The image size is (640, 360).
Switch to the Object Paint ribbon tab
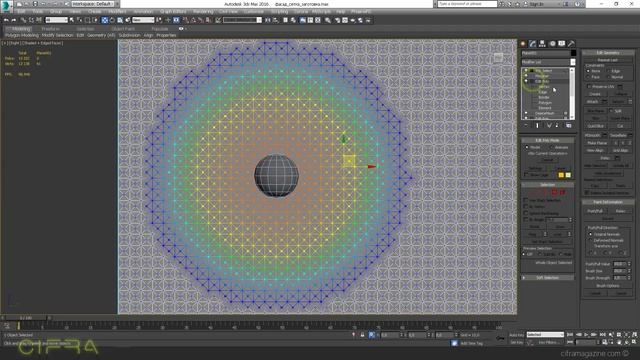[123, 29]
